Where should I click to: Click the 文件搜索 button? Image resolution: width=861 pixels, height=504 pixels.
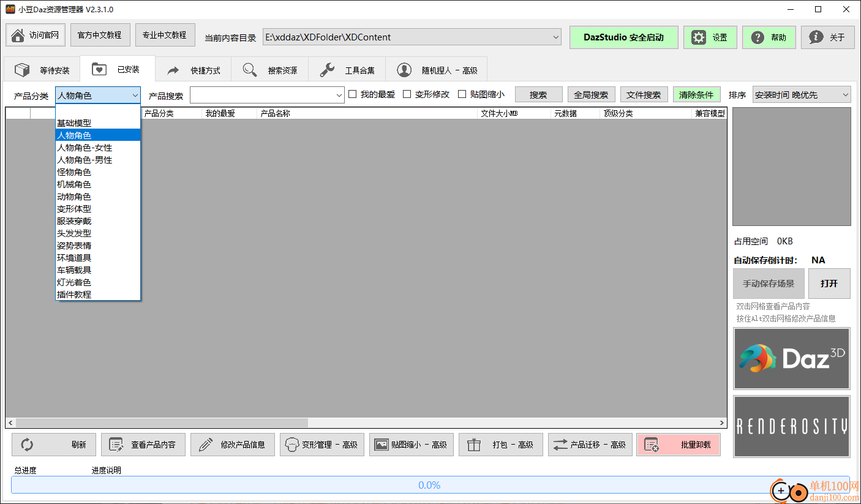coord(644,95)
